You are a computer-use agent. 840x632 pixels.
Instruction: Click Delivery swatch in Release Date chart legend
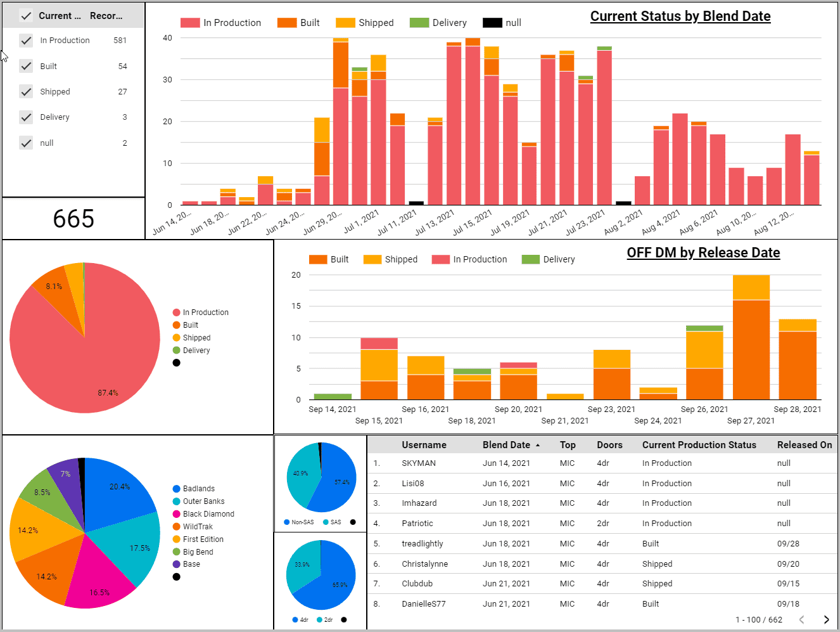tap(531, 259)
